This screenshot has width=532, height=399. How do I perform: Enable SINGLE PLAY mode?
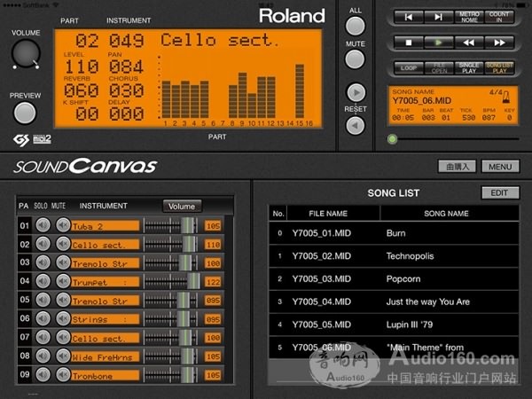click(469, 68)
